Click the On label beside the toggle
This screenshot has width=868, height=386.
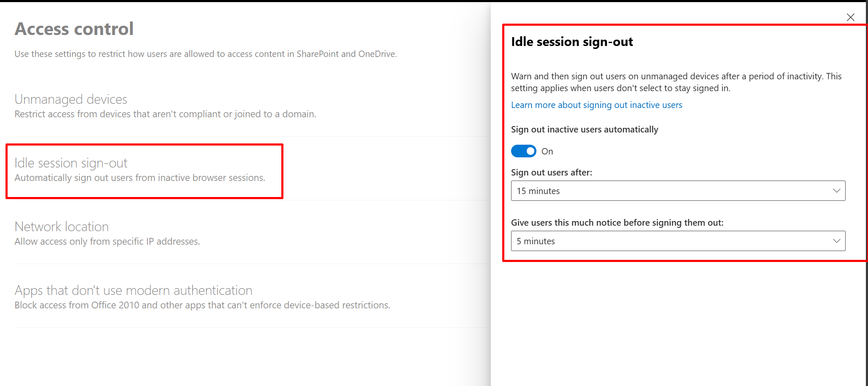coord(547,151)
